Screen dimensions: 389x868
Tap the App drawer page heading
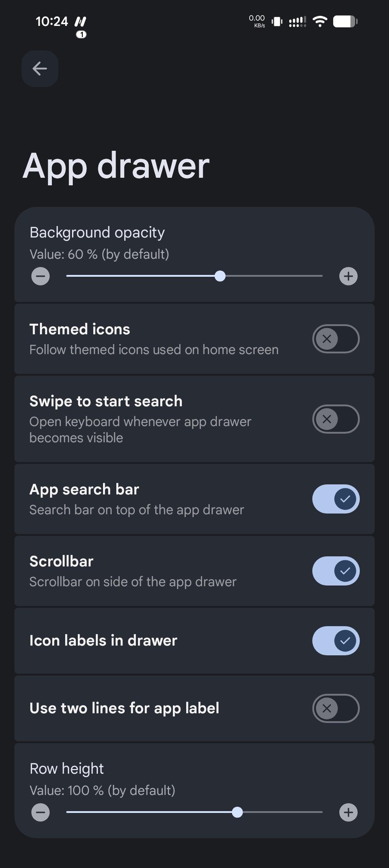point(116,166)
